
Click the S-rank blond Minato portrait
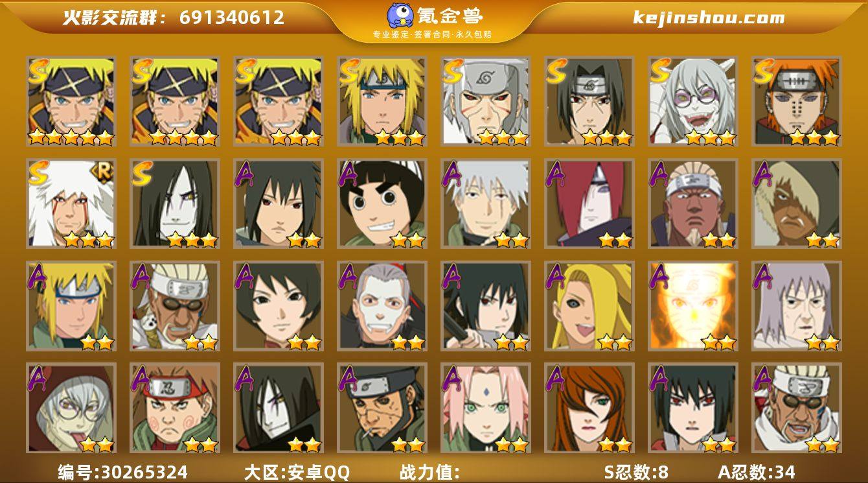tap(382, 100)
